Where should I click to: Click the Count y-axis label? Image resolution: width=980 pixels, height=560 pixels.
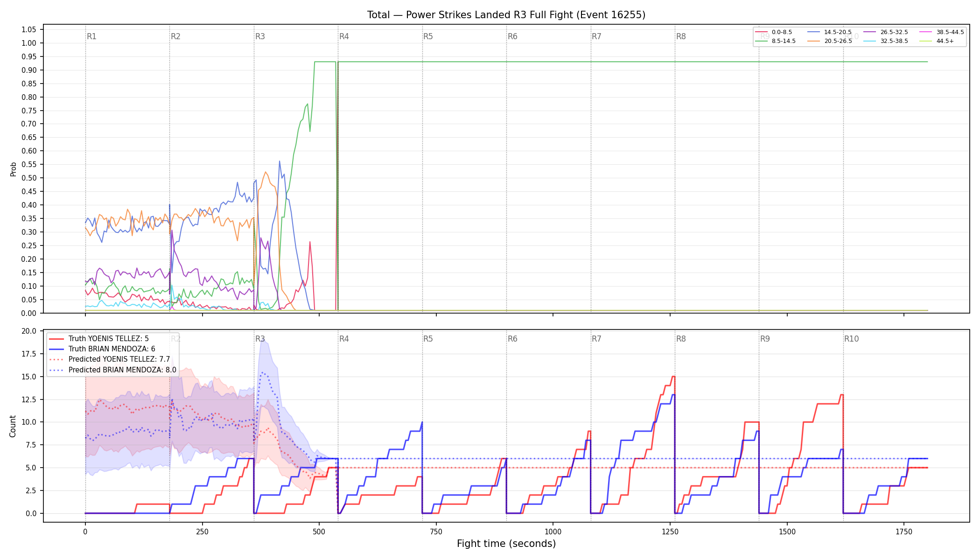[13, 426]
